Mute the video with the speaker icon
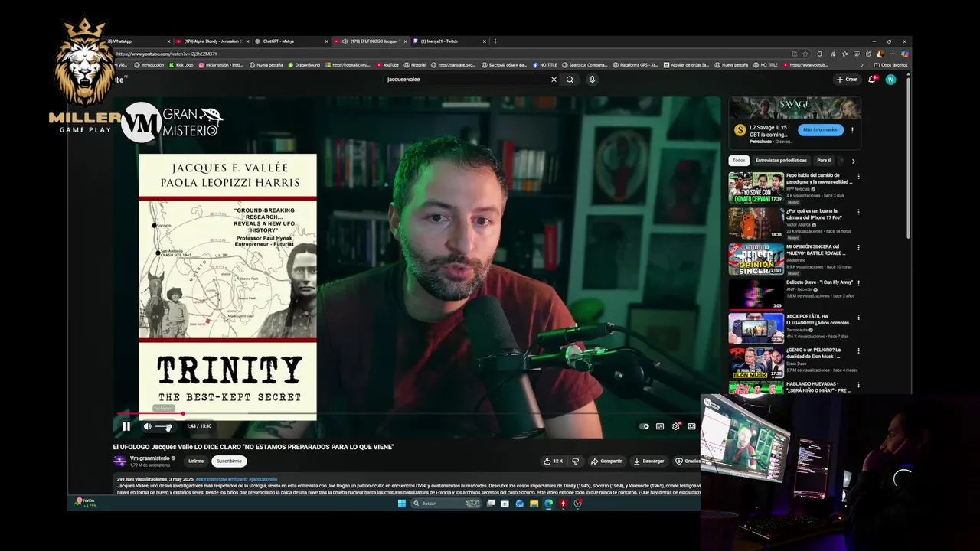 147,426
